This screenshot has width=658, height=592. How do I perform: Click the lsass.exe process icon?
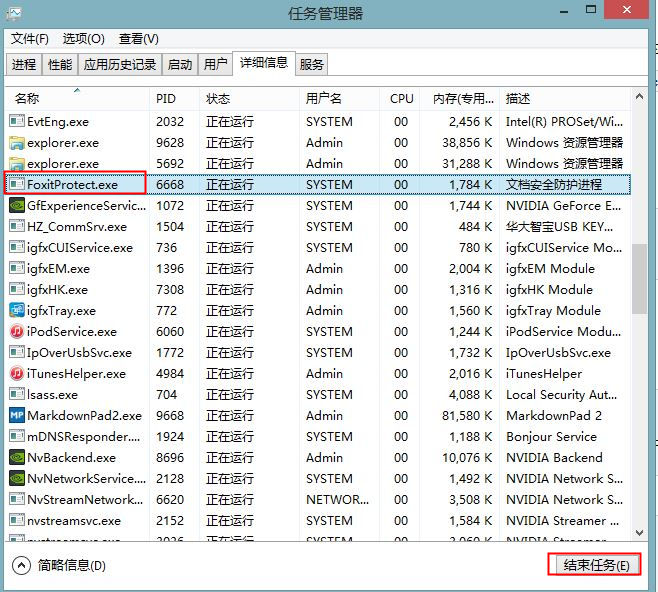point(17,394)
